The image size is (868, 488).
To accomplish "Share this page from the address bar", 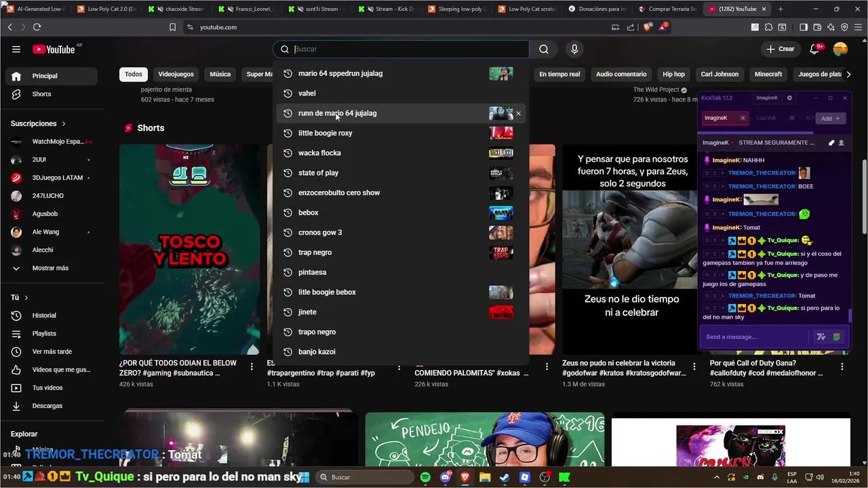I will click(631, 27).
